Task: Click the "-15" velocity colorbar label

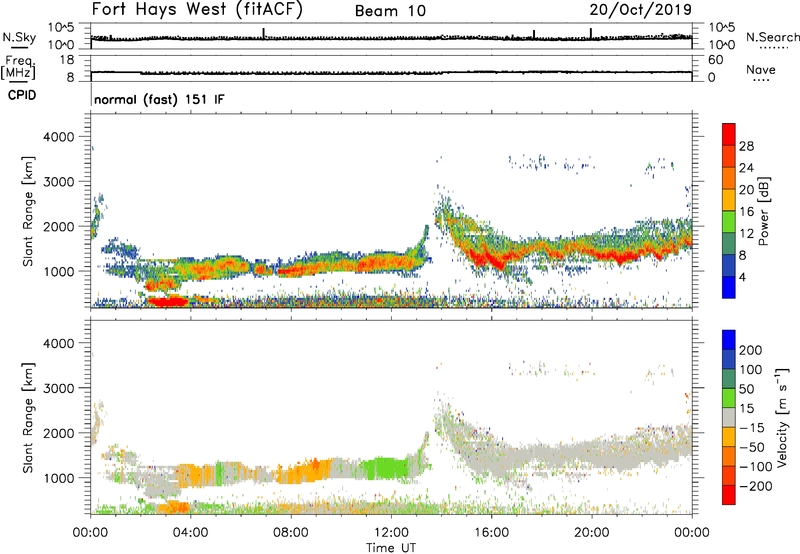Action: (751, 427)
